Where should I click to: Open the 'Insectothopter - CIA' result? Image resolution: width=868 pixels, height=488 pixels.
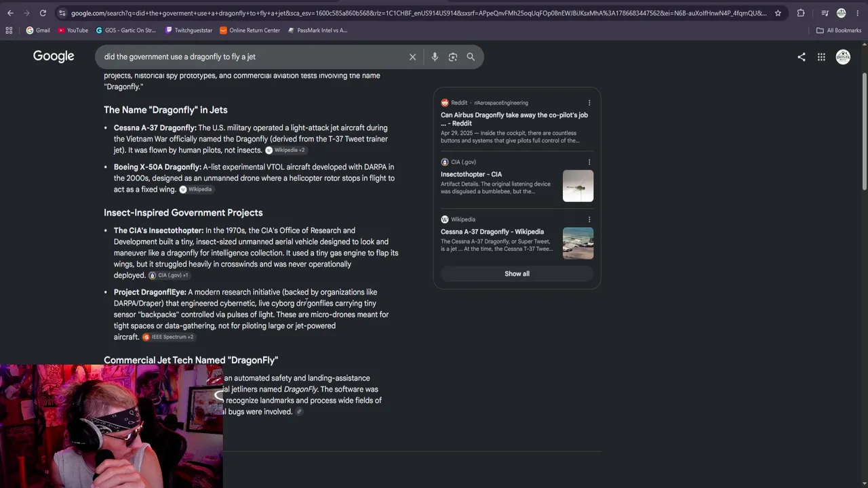[x=471, y=174]
